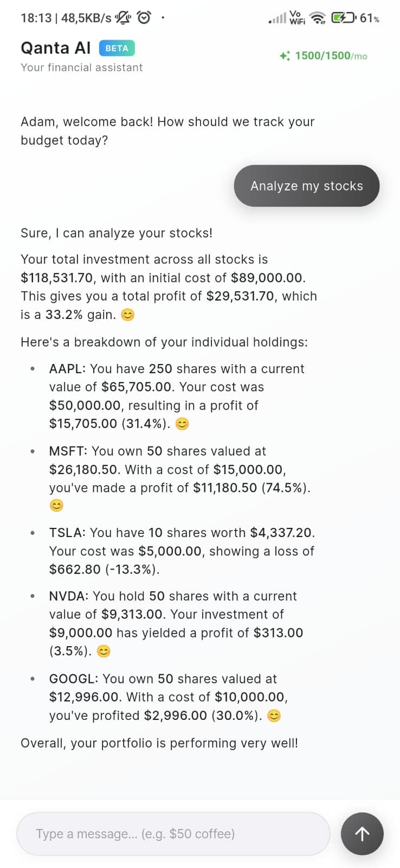The height and width of the screenshot is (868, 400).
Task: Tap the battery charging icon
Action: pyautogui.click(x=344, y=18)
